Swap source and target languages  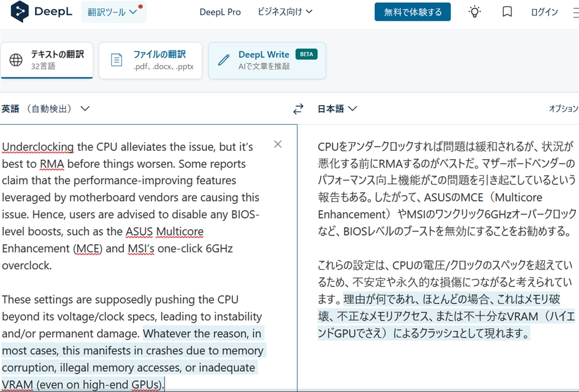[299, 109]
